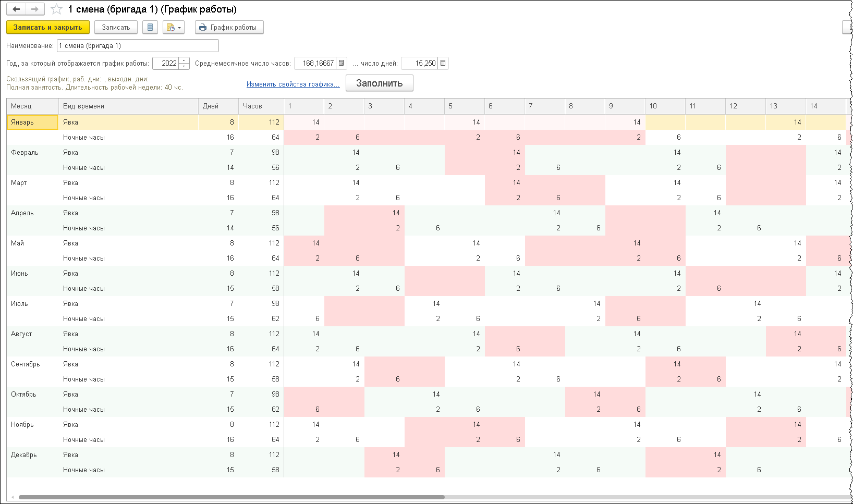Viewport: 853px width, 504px height.
Task: Click Октябрь day 8 Явка value 14
Action: [x=585, y=394]
